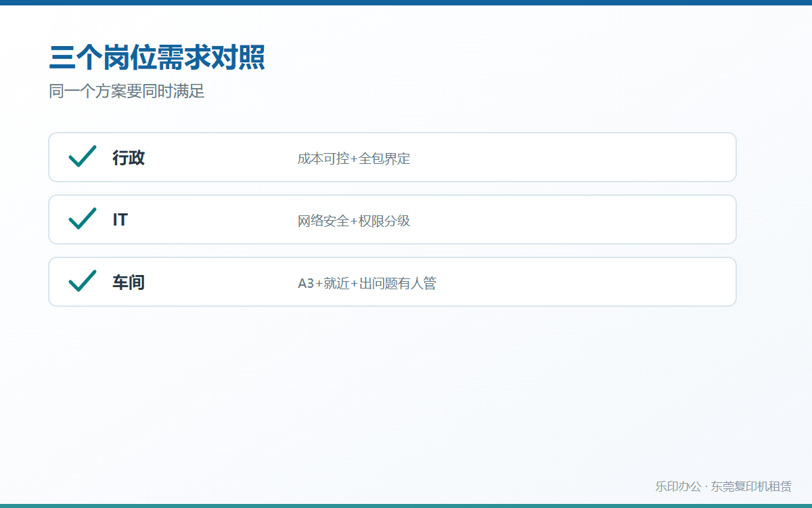Select the text A3+就近+出问题有人管
Viewport: 812px width, 508px height.
[367, 283]
